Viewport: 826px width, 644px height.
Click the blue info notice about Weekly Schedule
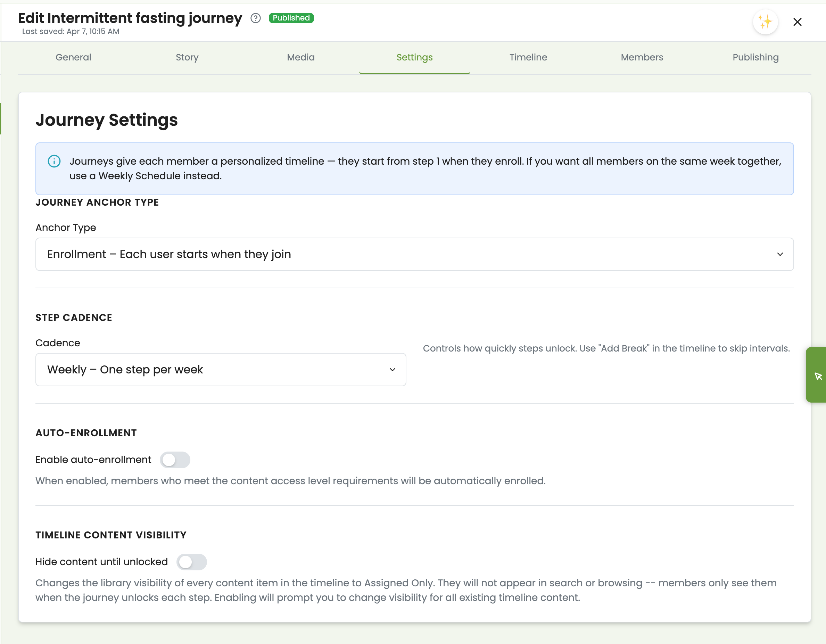pyautogui.click(x=414, y=169)
